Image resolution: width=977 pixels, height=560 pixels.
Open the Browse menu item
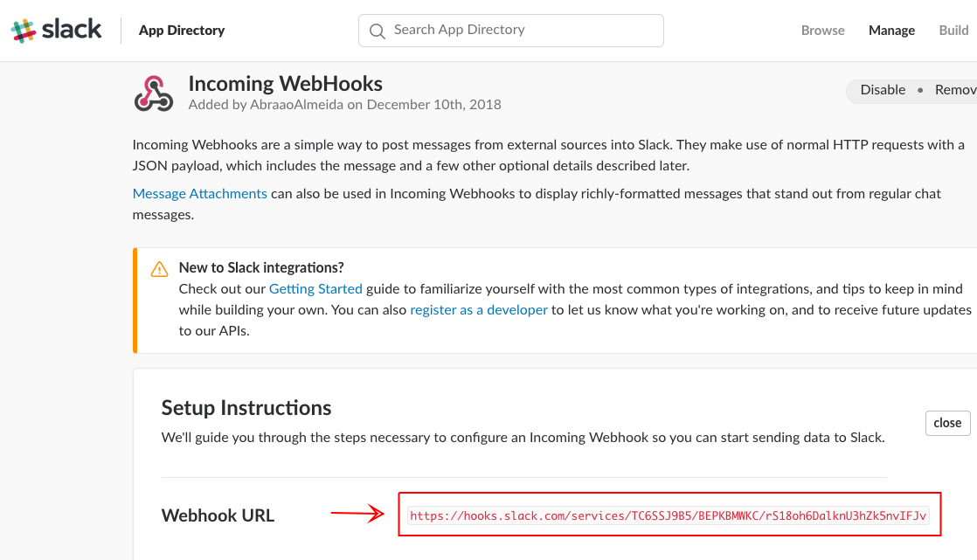822,31
